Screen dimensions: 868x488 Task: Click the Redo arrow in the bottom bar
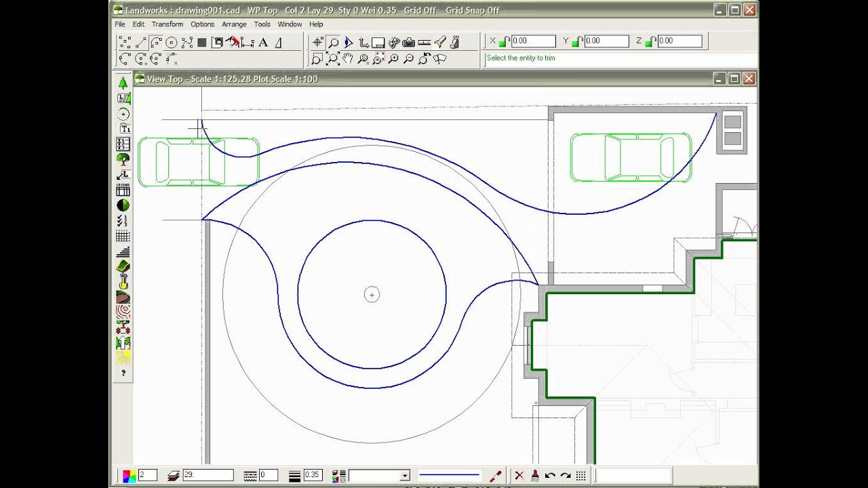pos(566,475)
